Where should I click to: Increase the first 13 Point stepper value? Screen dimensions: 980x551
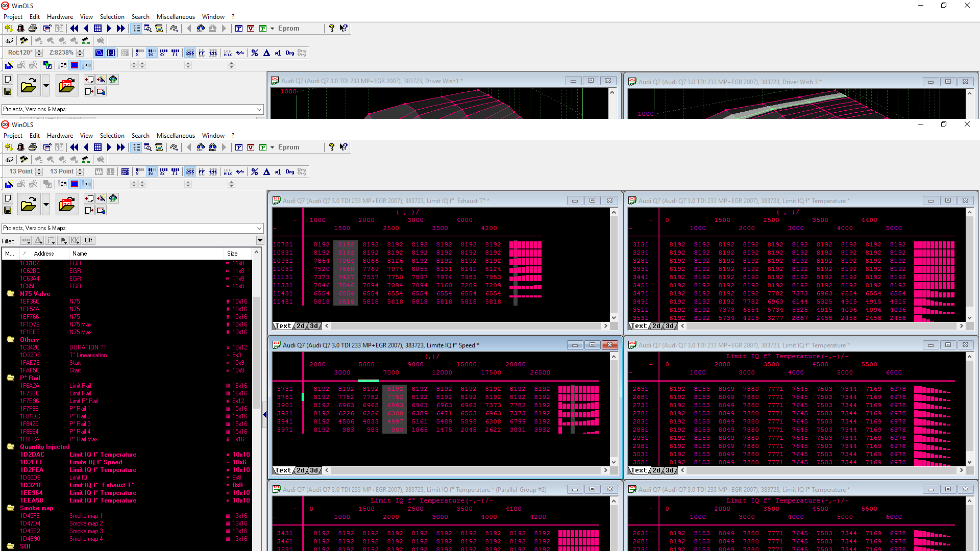[39, 169]
